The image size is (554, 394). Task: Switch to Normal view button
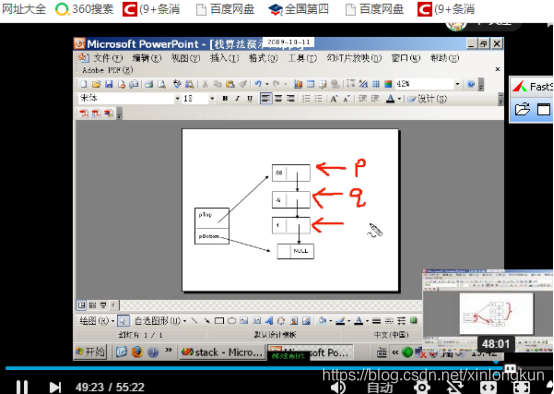coord(82,305)
